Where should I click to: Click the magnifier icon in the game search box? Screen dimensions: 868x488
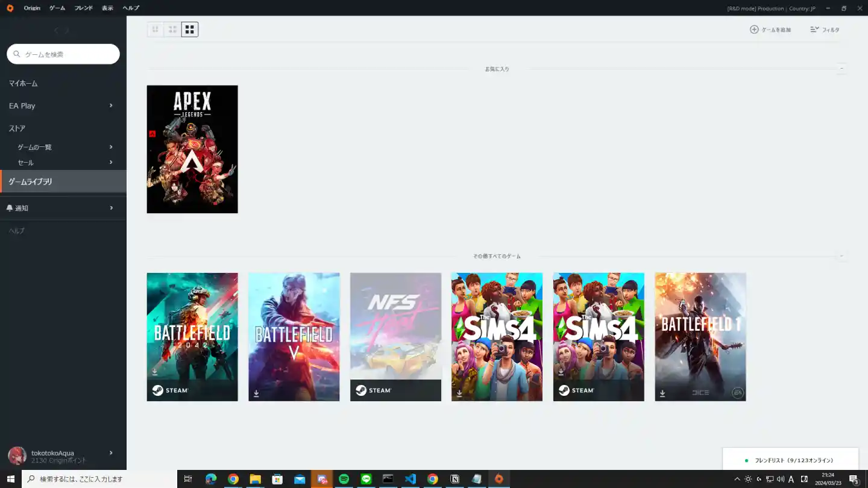(x=17, y=54)
